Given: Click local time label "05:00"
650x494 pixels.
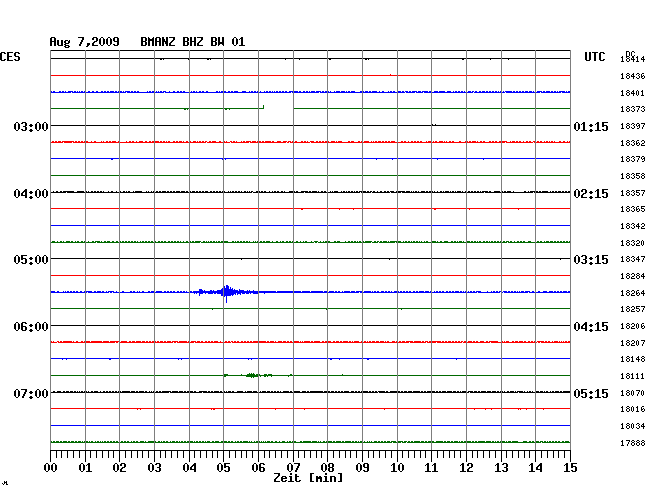Looking at the screenshot, I should coord(31,260).
